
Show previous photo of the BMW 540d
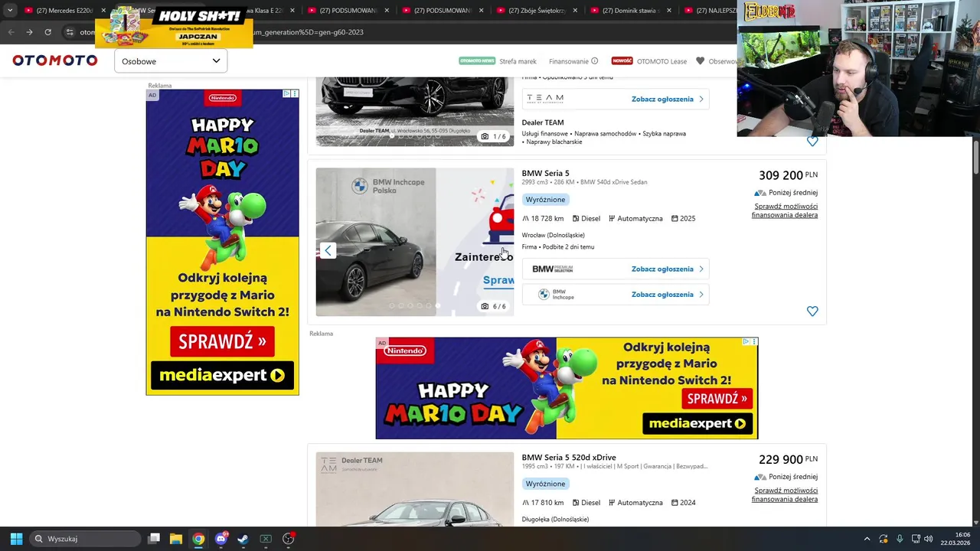click(328, 250)
